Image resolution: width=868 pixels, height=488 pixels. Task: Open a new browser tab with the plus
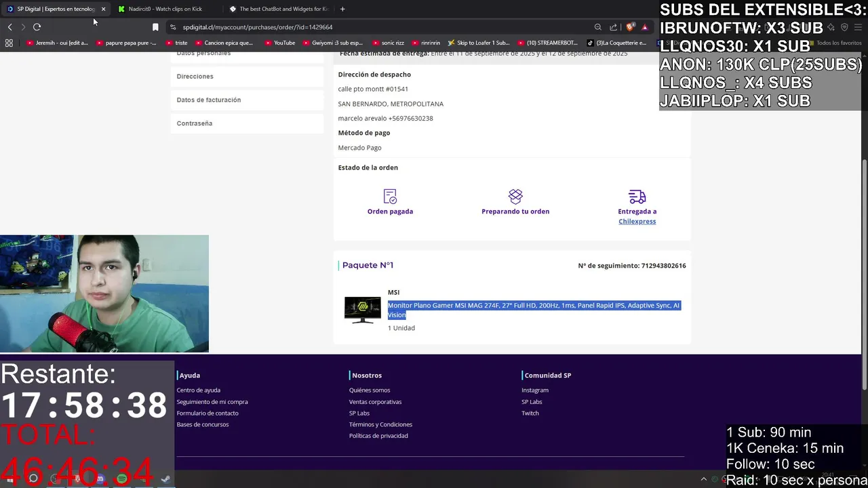pos(342,9)
